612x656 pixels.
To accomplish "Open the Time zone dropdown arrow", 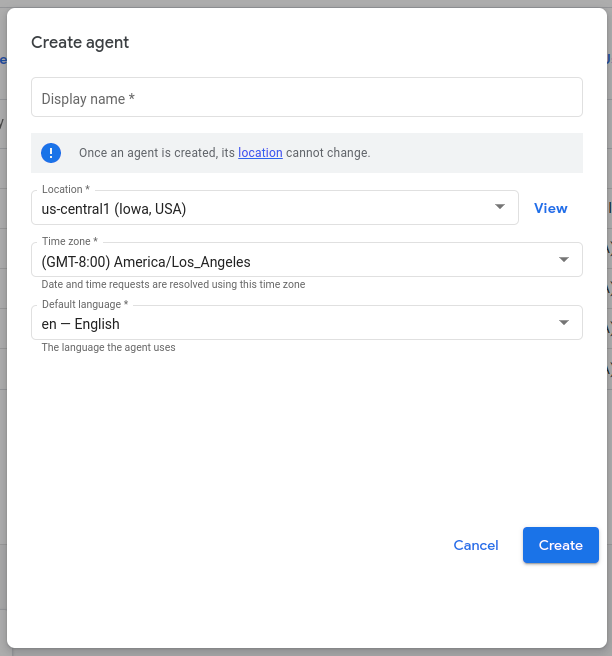I will pyautogui.click(x=564, y=261).
